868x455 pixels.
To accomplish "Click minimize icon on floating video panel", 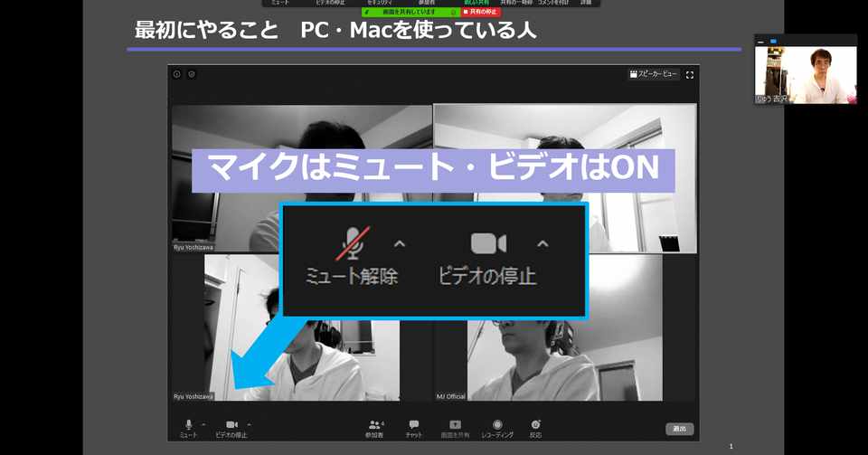I will [x=760, y=42].
